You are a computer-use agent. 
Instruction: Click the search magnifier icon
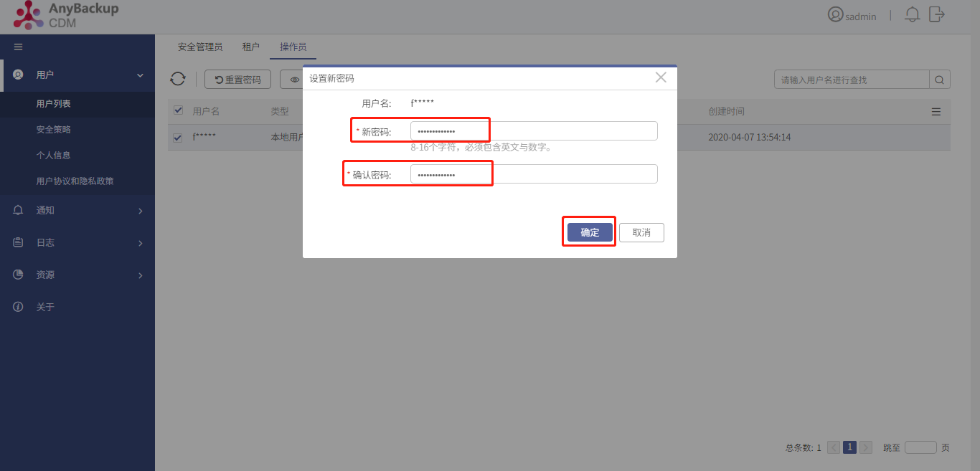(940, 80)
